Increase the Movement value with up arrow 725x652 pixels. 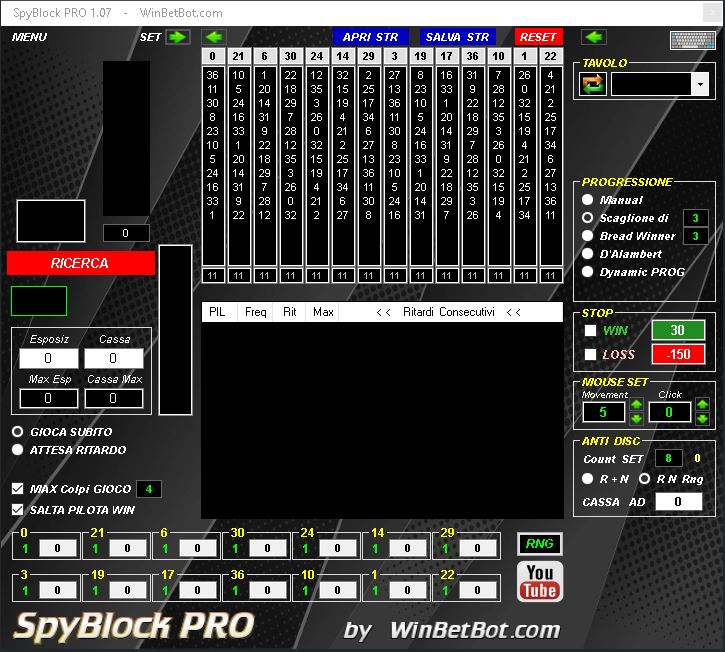click(x=636, y=405)
